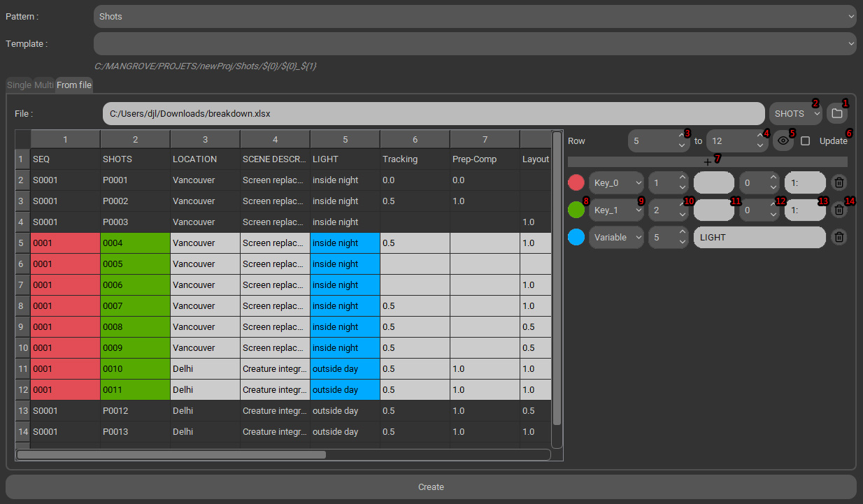Expand the empty Template dropdown

click(474, 43)
